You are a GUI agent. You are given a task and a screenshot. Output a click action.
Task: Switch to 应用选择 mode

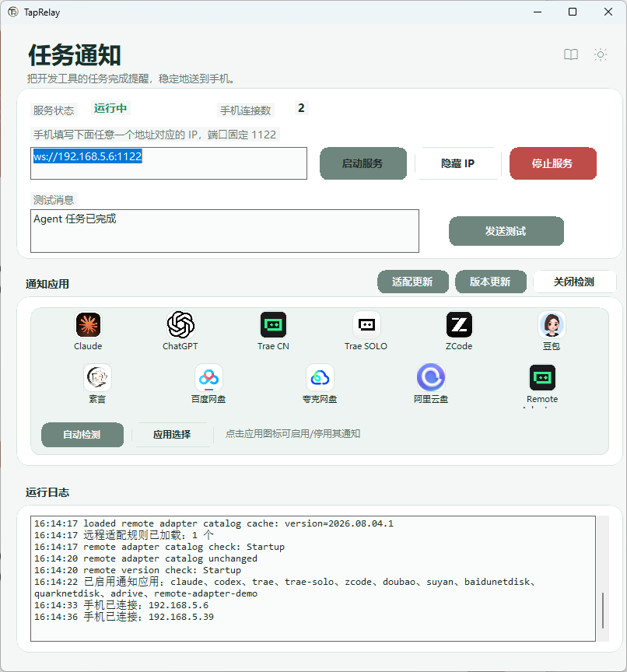point(172,435)
